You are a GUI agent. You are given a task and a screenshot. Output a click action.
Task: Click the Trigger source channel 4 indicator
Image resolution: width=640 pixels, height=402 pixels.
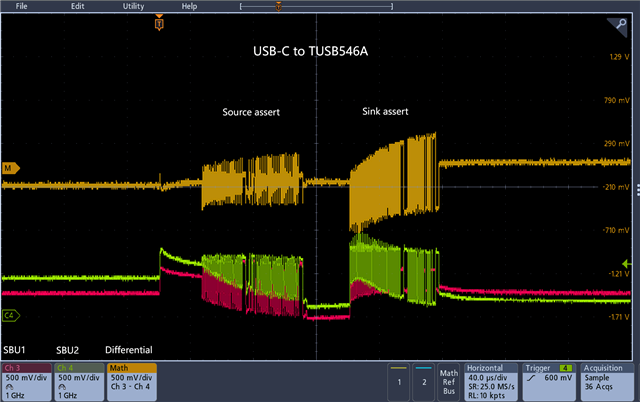pos(565,368)
